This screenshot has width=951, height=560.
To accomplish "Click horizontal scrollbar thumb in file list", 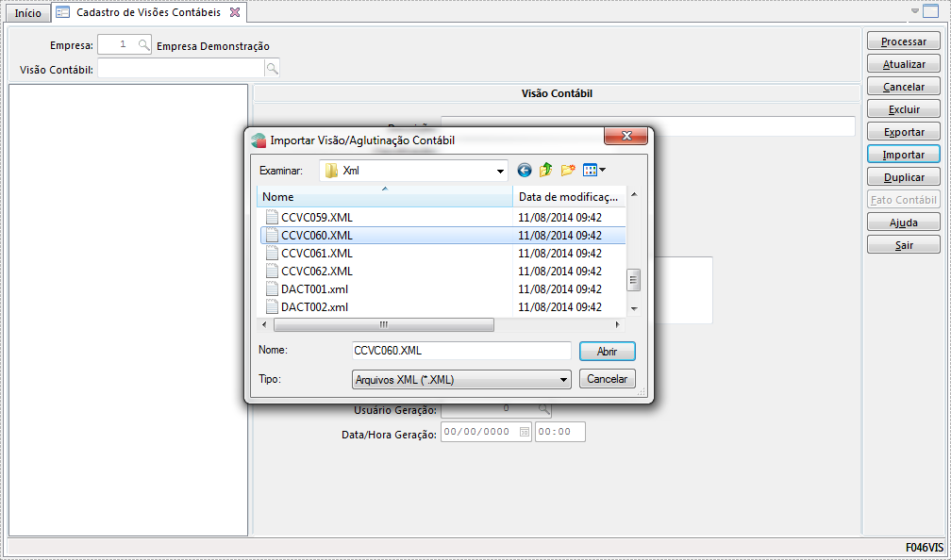I will pyautogui.click(x=384, y=325).
